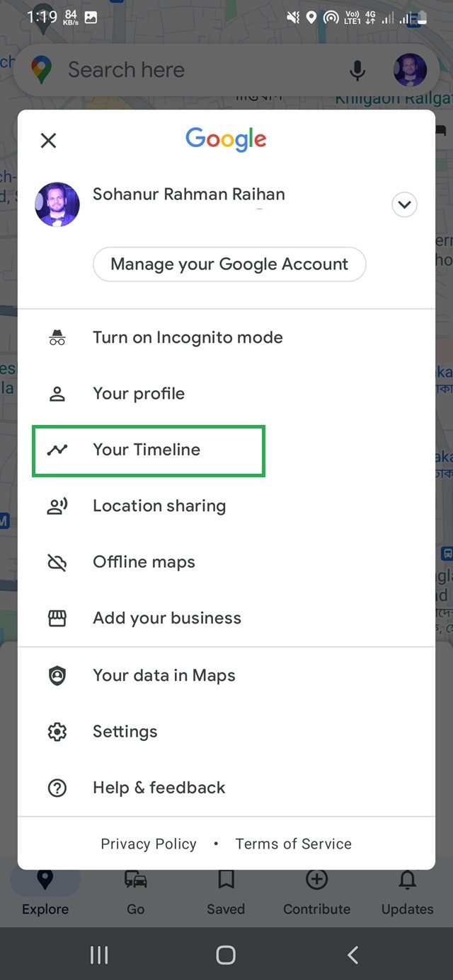Viewport: 453px width, 980px height.
Task: Open the Updates tab bell icon
Action: (x=407, y=881)
